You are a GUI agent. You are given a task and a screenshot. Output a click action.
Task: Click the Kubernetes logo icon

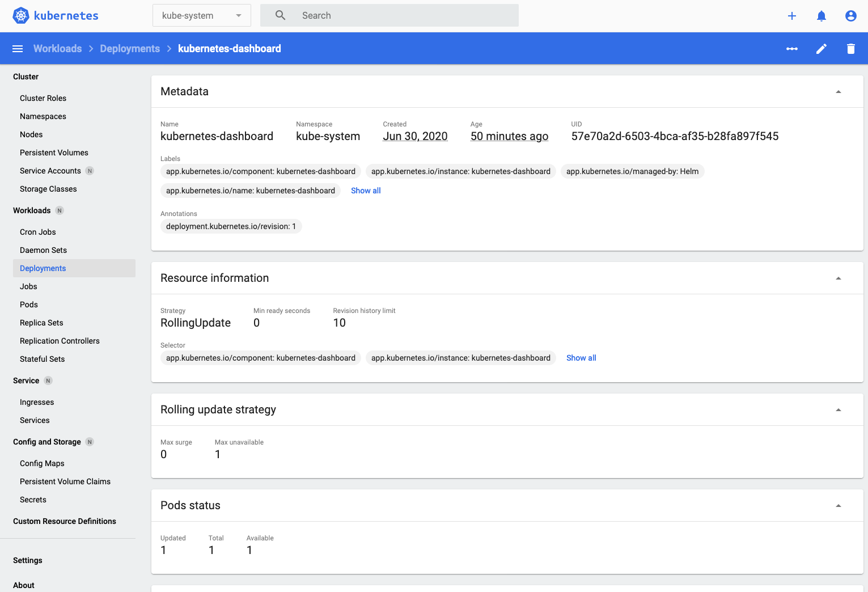[x=21, y=16]
